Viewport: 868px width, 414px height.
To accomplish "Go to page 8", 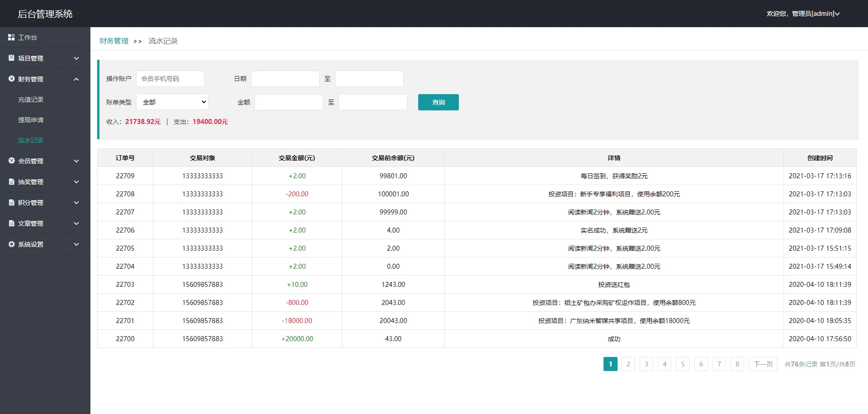I will click(x=737, y=364).
